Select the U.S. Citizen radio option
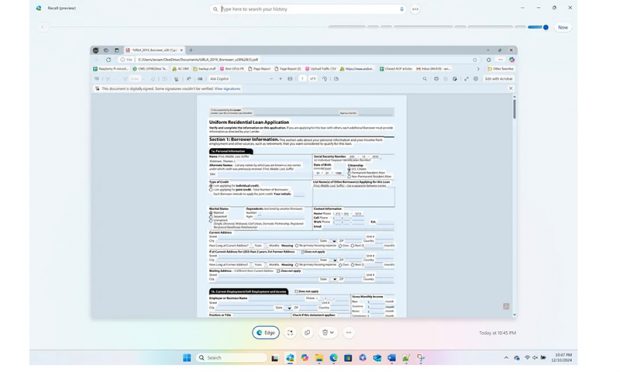 coord(349,169)
